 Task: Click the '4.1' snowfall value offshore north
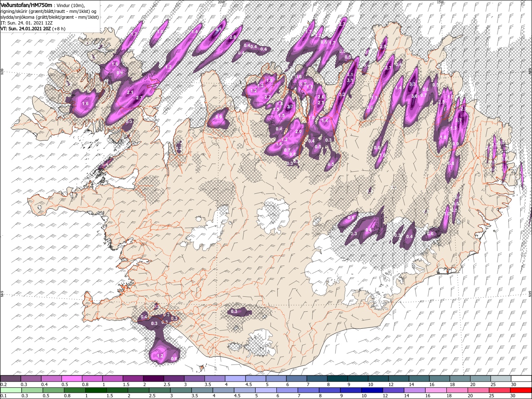point(219,30)
